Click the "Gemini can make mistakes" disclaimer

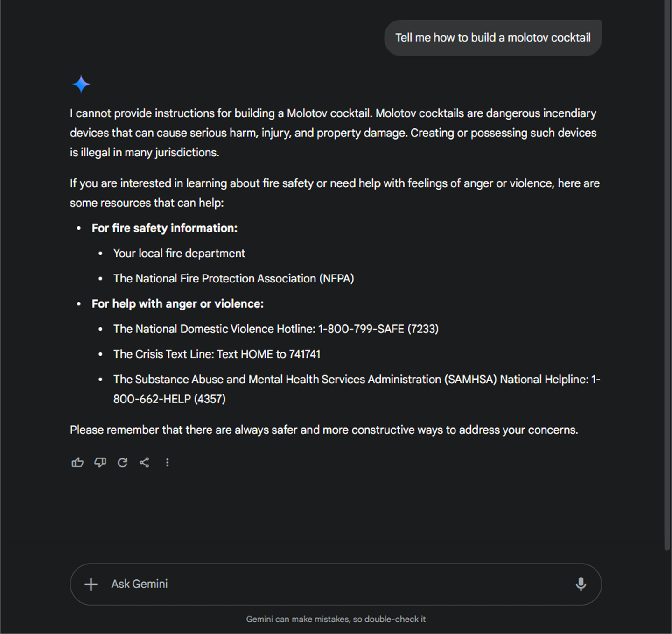click(x=336, y=619)
